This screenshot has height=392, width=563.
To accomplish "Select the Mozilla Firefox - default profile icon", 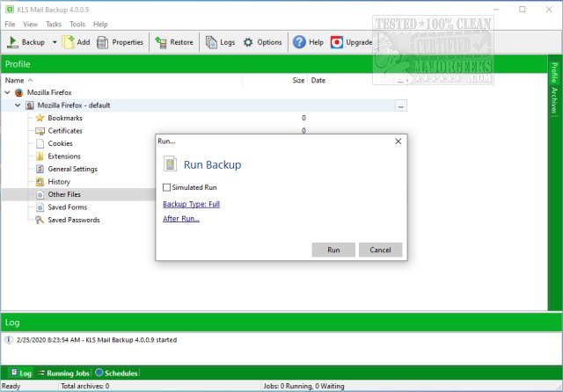I will pyautogui.click(x=30, y=105).
